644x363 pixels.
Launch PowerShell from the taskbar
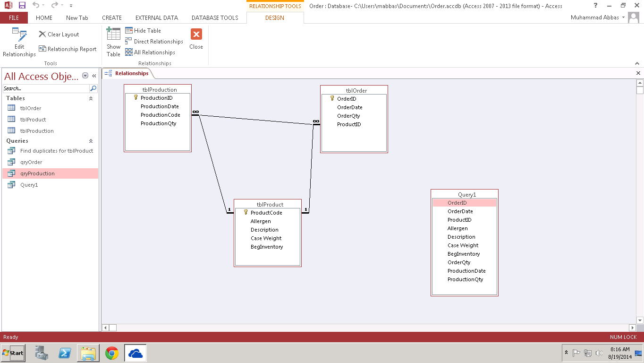(65, 353)
